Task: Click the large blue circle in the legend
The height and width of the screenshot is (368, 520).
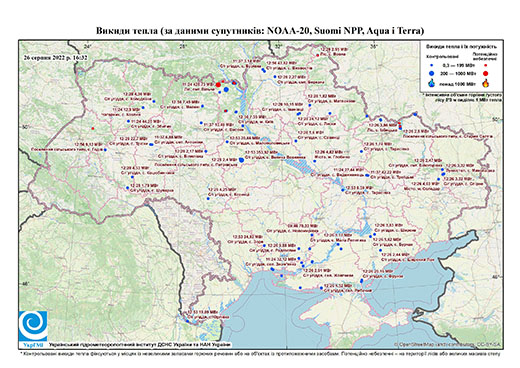Action: (x=432, y=73)
